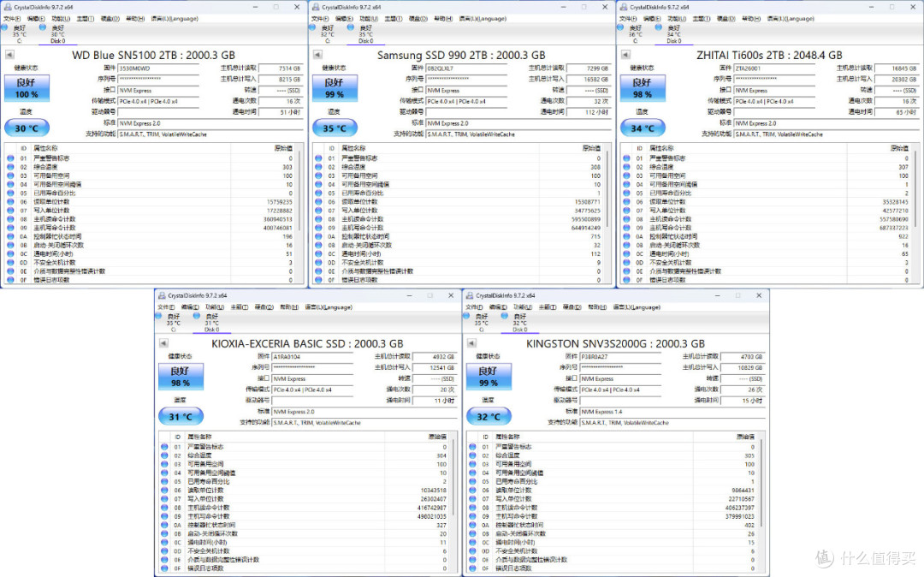
Task: Click the 100 % health status box for WD Blue
Action: point(27,88)
